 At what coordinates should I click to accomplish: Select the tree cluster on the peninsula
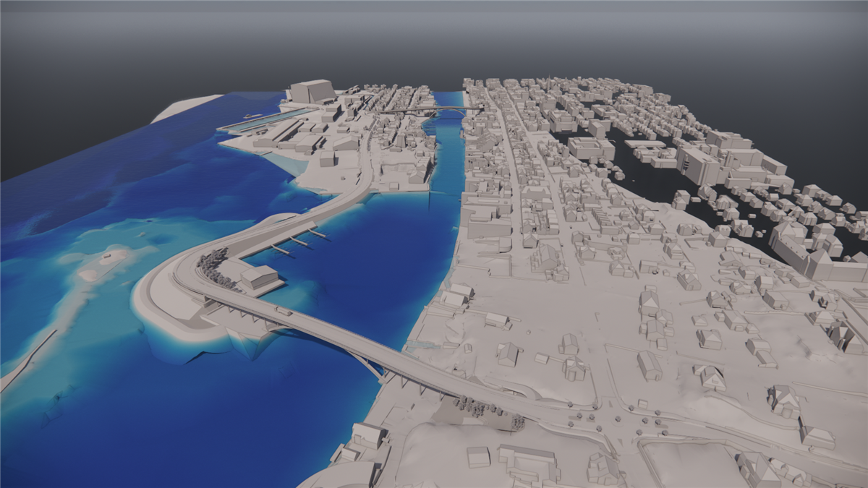(x=216, y=265)
